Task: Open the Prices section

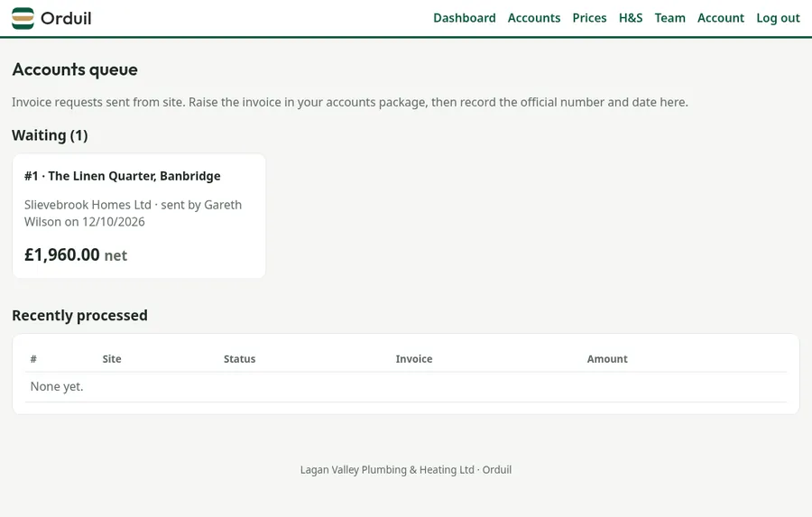Action: (589, 18)
